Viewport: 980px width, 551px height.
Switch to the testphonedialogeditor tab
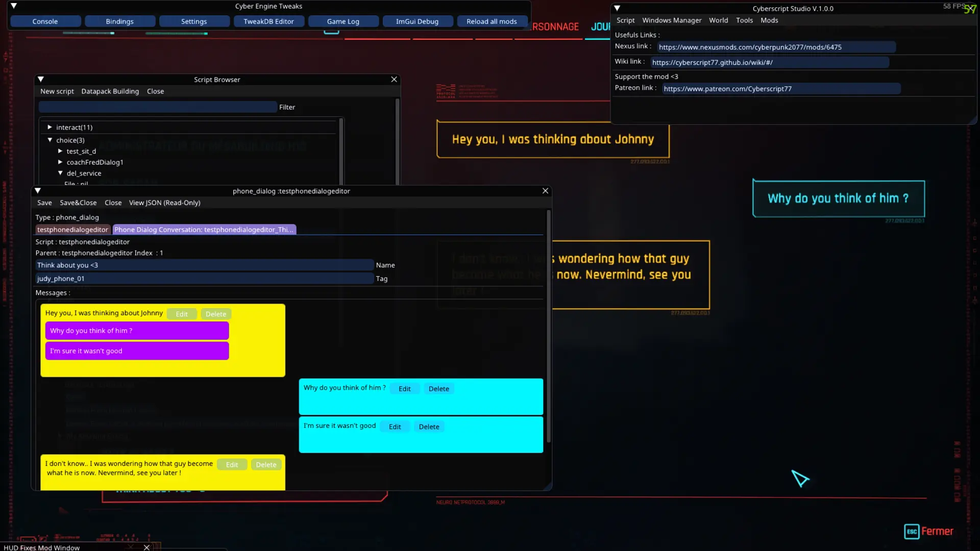(72, 230)
